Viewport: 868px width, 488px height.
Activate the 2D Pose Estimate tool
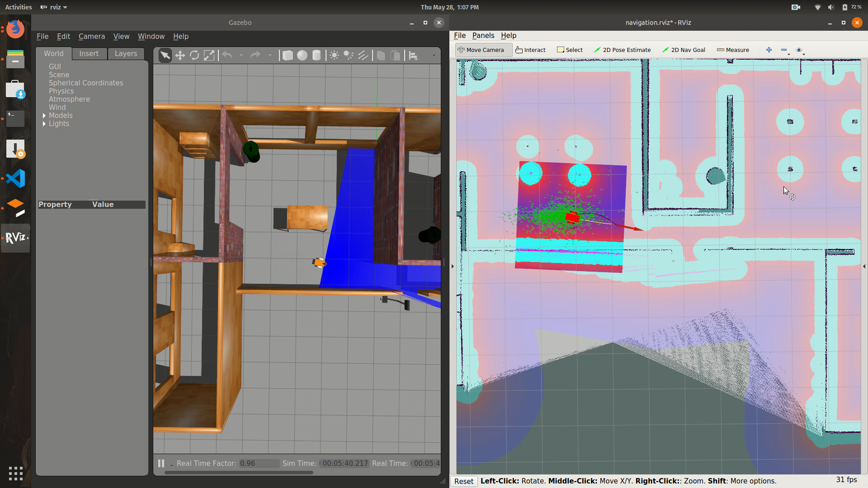click(x=622, y=50)
